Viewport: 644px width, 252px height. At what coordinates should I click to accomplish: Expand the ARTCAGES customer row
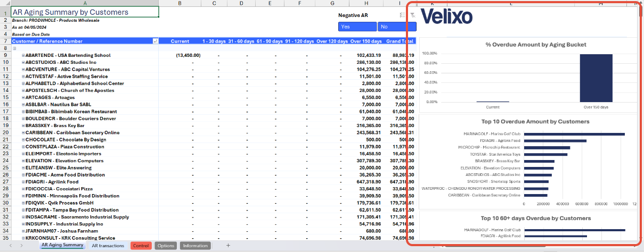pyautogui.click(x=23, y=97)
